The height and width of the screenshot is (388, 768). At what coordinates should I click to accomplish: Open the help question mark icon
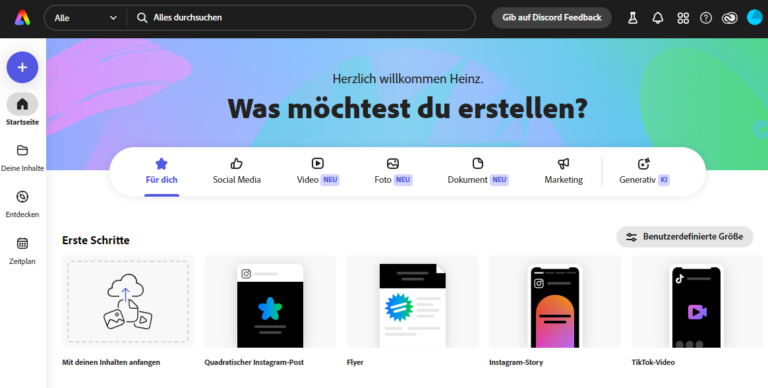pyautogui.click(x=706, y=18)
